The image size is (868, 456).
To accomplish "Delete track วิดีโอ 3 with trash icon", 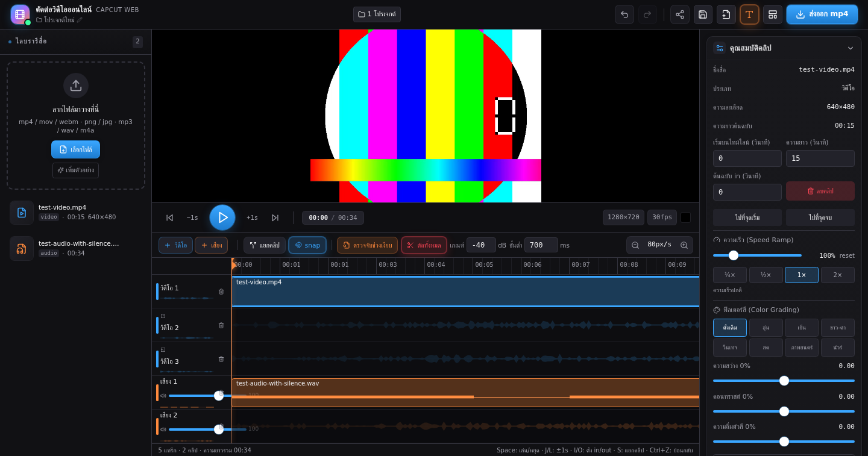I will coord(221,359).
